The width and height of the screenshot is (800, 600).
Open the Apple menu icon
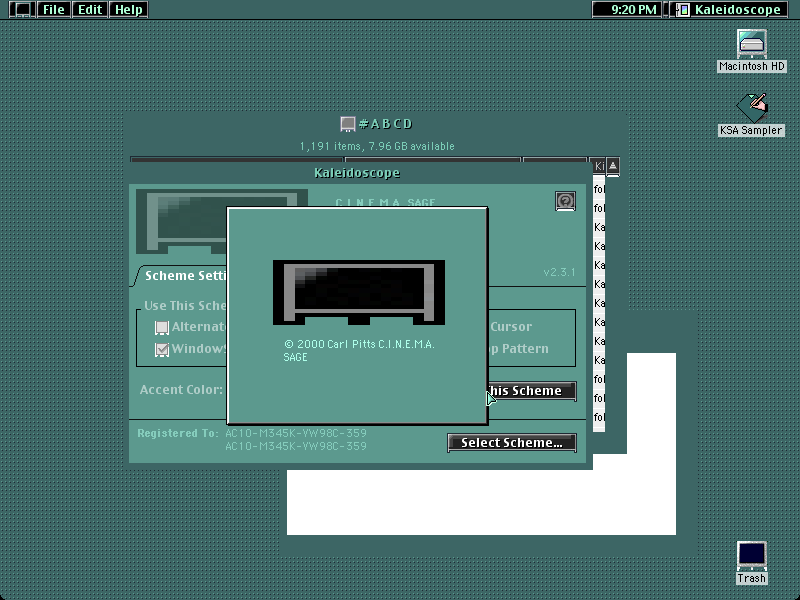(x=22, y=9)
